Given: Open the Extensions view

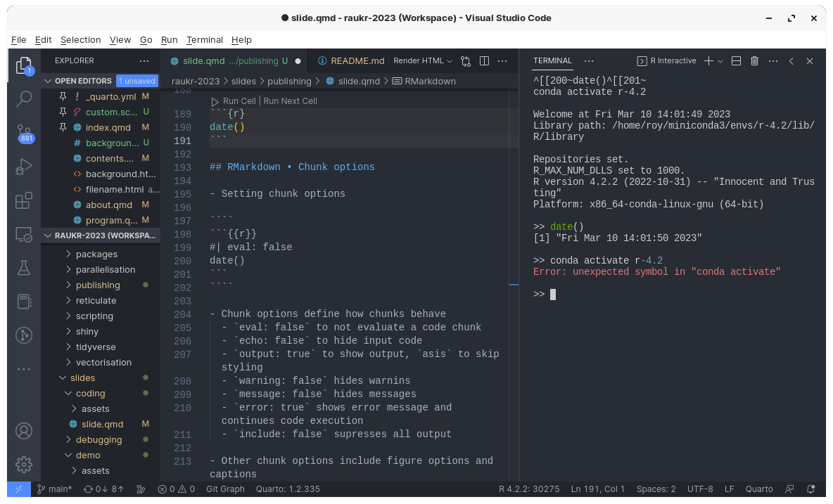Looking at the screenshot, I should point(24,201).
